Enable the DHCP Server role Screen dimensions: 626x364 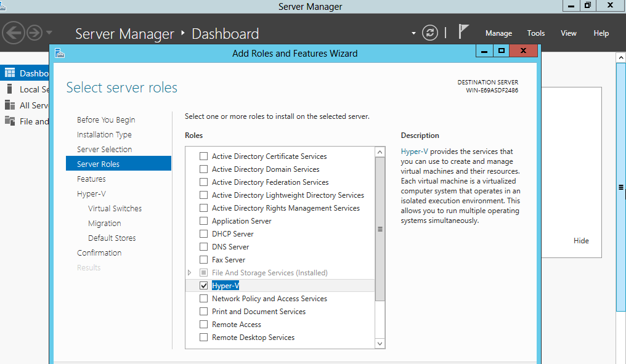pyautogui.click(x=203, y=233)
